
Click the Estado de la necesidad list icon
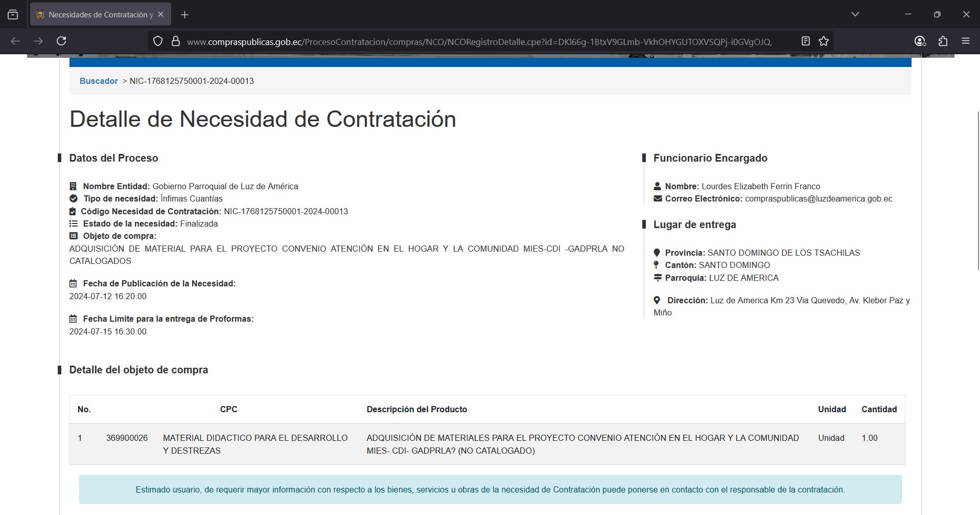click(x=74, y=223)
